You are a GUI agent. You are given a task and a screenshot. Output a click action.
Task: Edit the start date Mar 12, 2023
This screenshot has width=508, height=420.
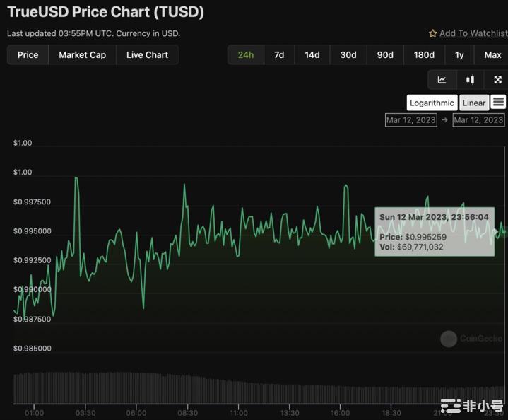(x=410, y=120)
